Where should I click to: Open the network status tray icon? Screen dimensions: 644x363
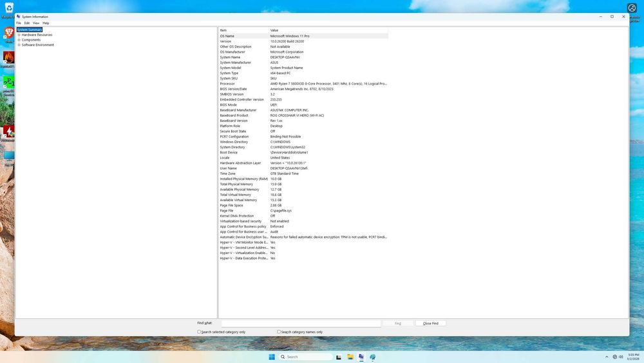[x=614, y=357]
